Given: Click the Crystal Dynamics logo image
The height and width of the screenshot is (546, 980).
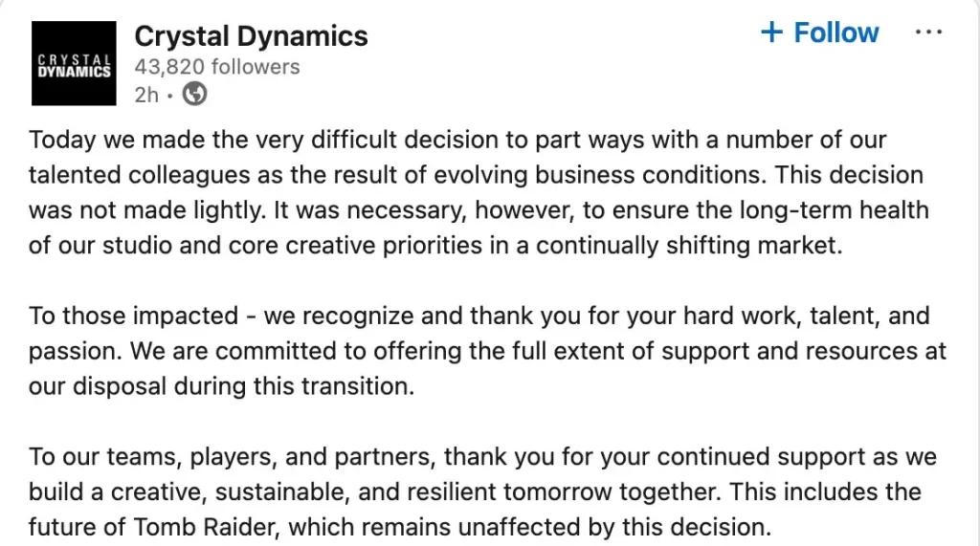Looking at the screenshot, I should pyautogui.click(x=74, y=63).
